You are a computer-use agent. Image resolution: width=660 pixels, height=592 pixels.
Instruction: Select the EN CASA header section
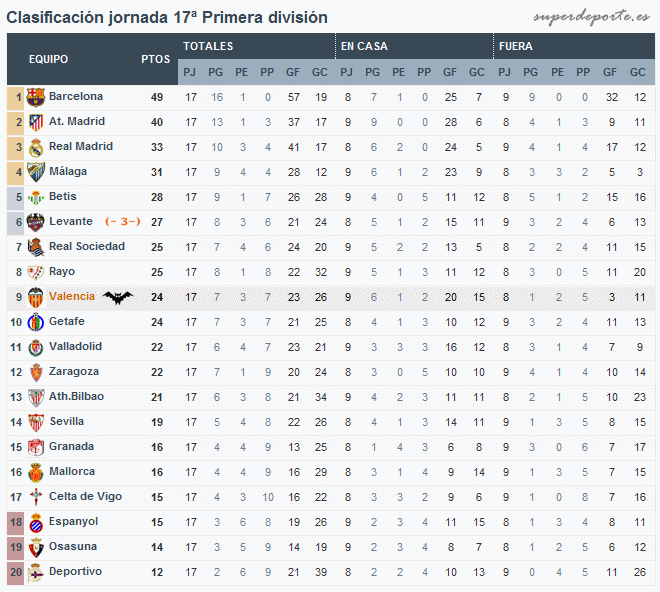pyautogui.click(x=414, y=46)
